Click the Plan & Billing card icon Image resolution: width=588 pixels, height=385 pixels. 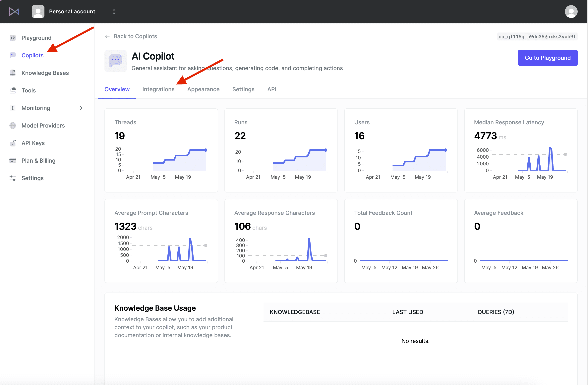[x=13, y=161]
